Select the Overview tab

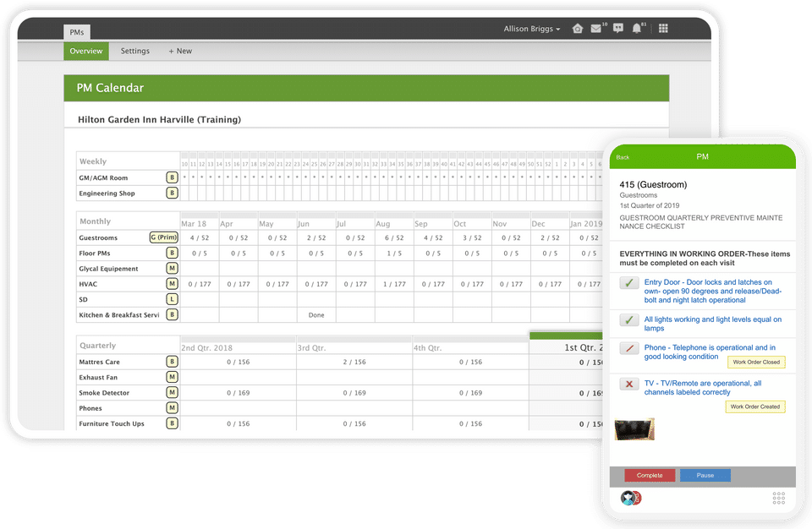click(x=86, y=52)
